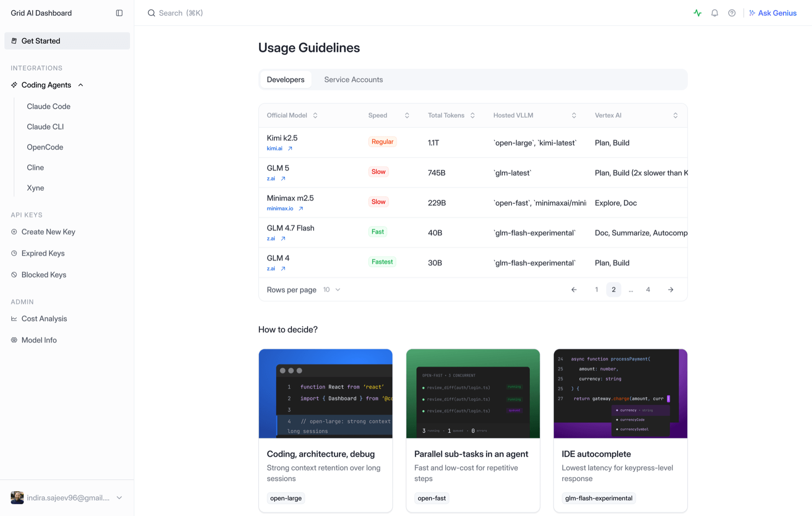Click the 745B tokens cell
This screenshot has width=812, height=516.
(x=436, y=173)
